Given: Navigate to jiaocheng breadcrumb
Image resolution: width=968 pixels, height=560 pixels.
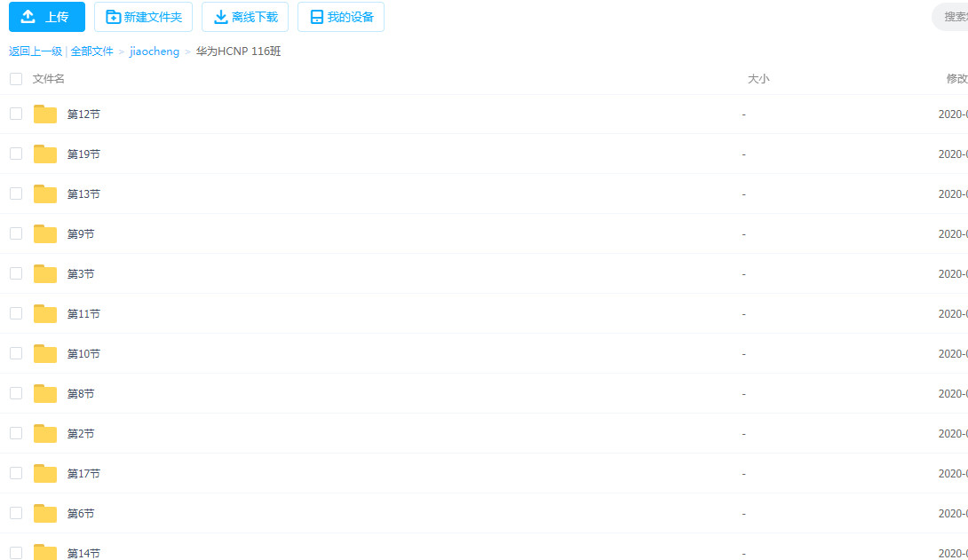Looking at the screenshot, I should tap(155, 51).
